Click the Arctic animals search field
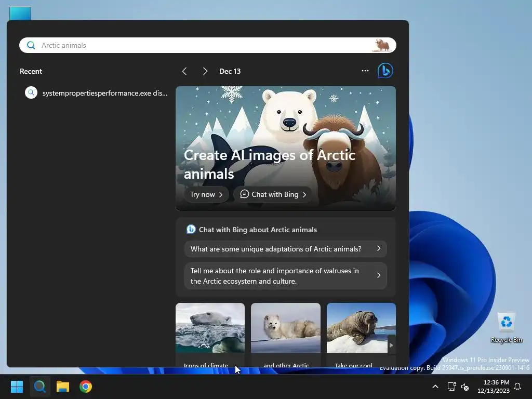The height and width of the screenshot is (399, 532). (208, 45)
